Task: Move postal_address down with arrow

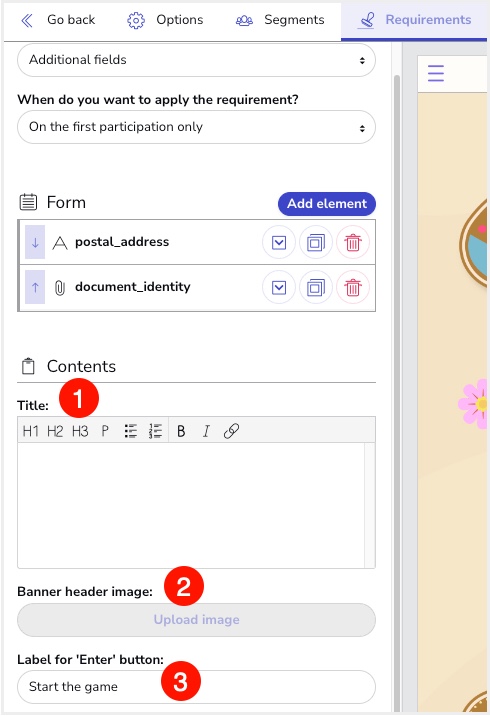Action: 35,242
